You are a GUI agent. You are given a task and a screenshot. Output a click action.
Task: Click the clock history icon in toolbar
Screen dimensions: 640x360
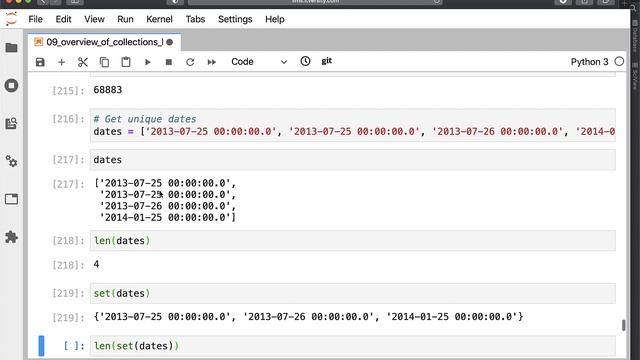pyautogui.click(x=305, y=61)
